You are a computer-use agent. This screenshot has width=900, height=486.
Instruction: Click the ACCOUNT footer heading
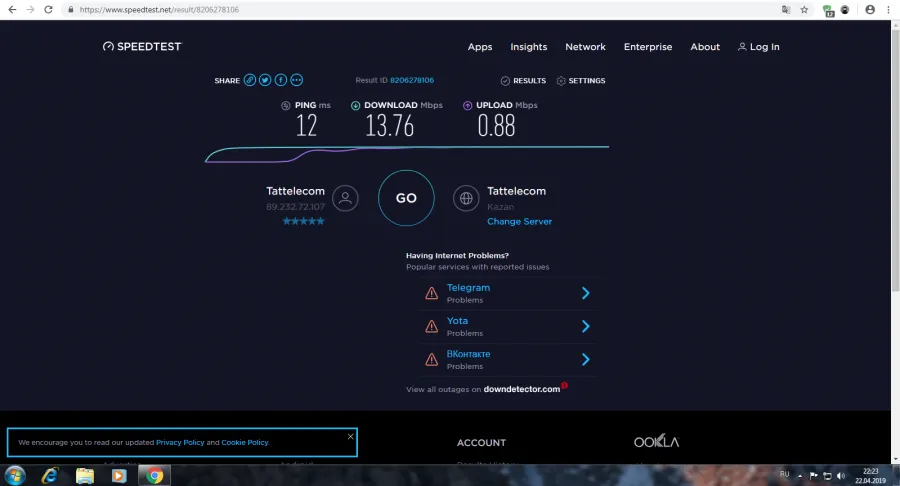coord(482,443)
